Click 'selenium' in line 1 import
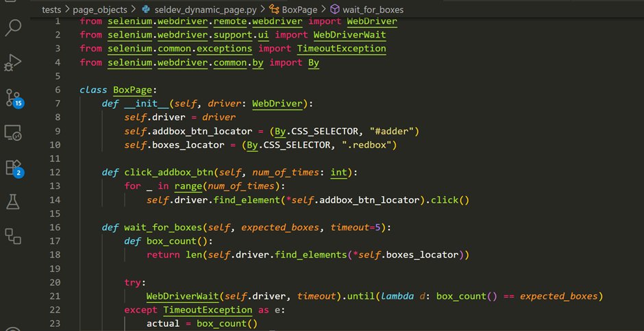The image size is (644, 331). tap(130, 21)
